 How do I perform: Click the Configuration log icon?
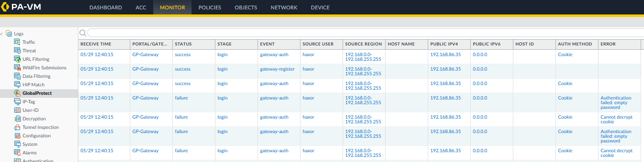click(x=17, y=136)
